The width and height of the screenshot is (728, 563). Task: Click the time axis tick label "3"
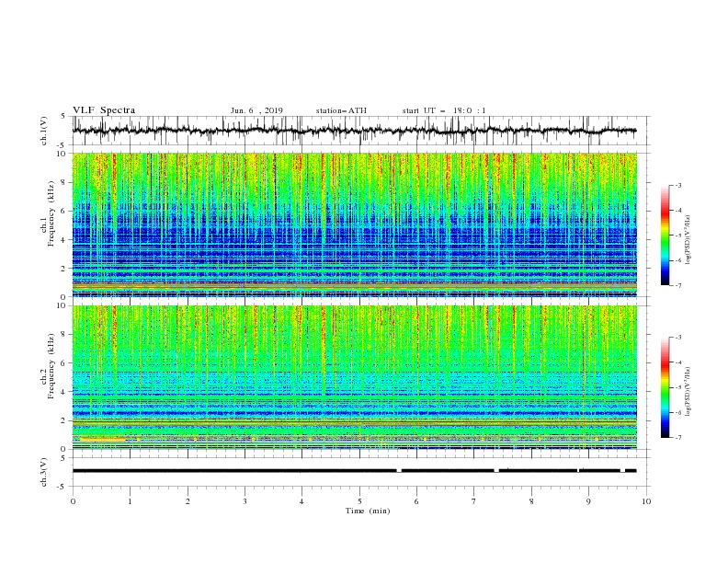pyautogui.click(x=245, y=501)
